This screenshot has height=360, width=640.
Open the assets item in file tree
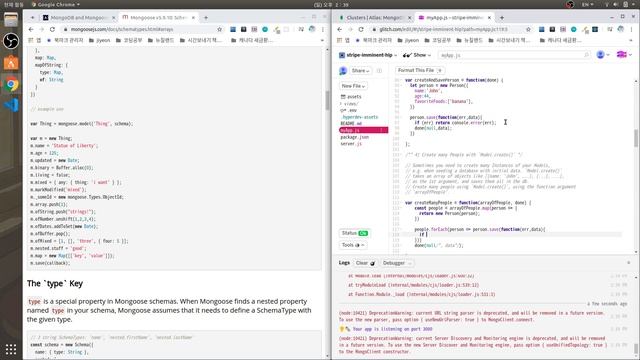[x=351, y=97]
